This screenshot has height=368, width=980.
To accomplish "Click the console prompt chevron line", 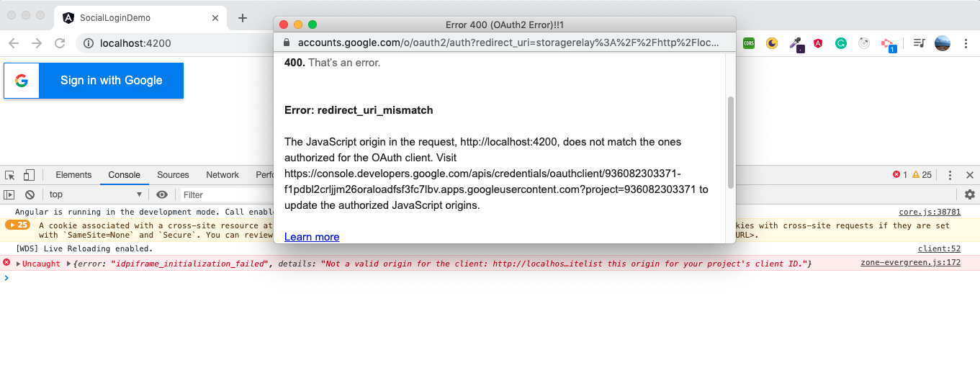I will 490,278.
